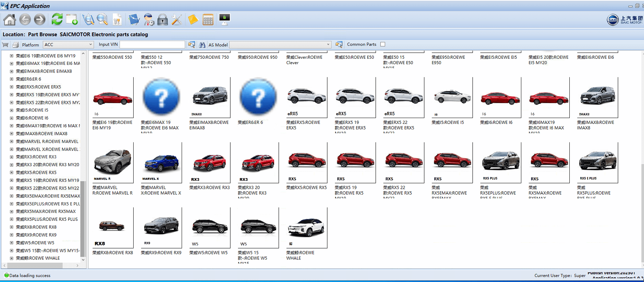Click the green refresh arrows icon
This screenshot has width=644, height=282.
(x=57, y=19)
